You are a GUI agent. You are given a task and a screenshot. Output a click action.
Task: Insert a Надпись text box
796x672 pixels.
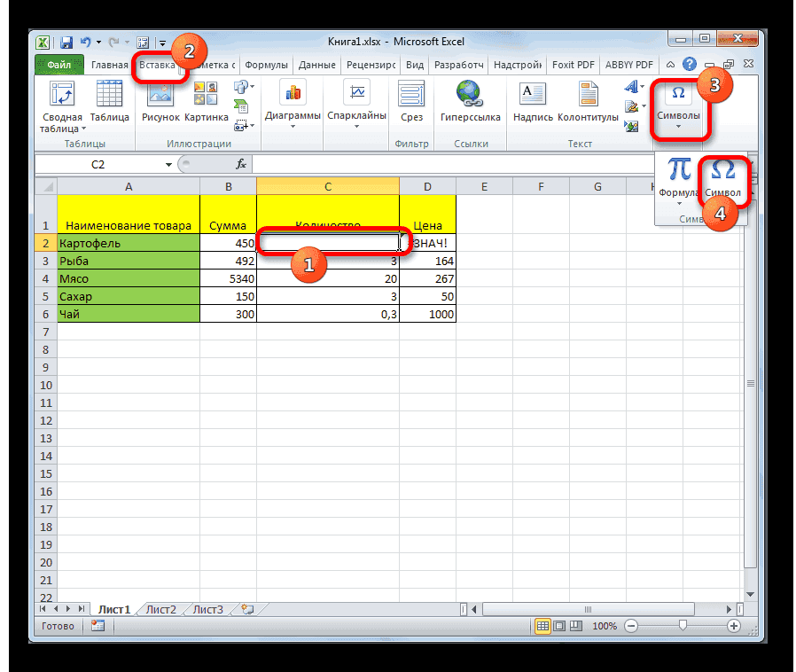click(531, 102)
